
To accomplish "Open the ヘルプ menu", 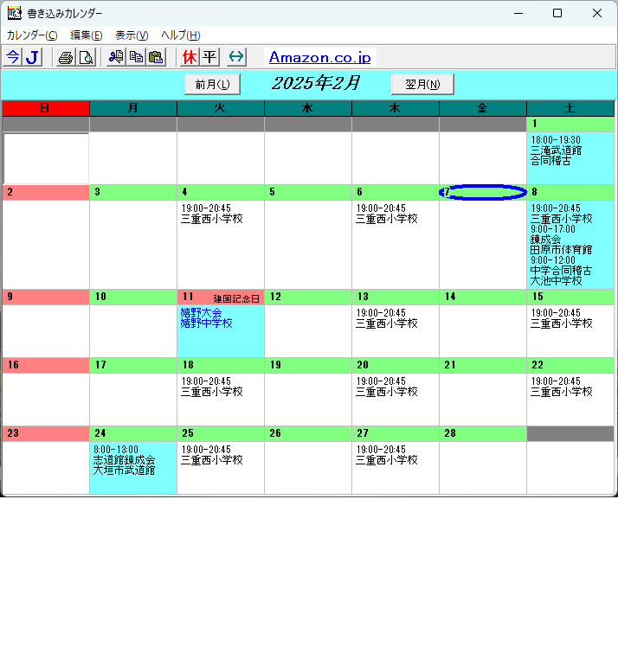I will tap(180, 35).
